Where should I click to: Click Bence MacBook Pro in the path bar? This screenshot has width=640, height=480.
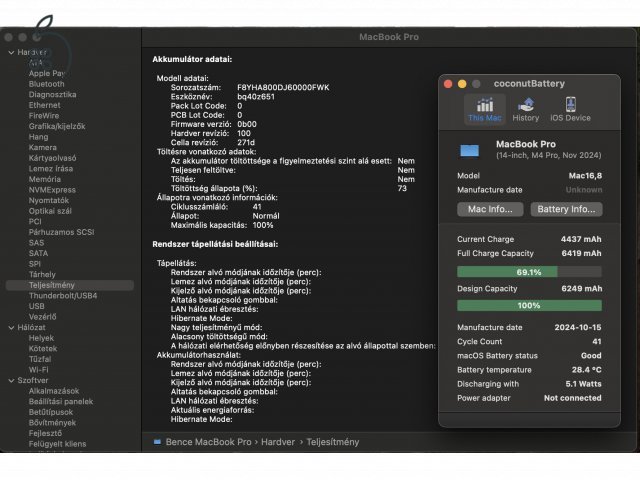click(208, 442)
